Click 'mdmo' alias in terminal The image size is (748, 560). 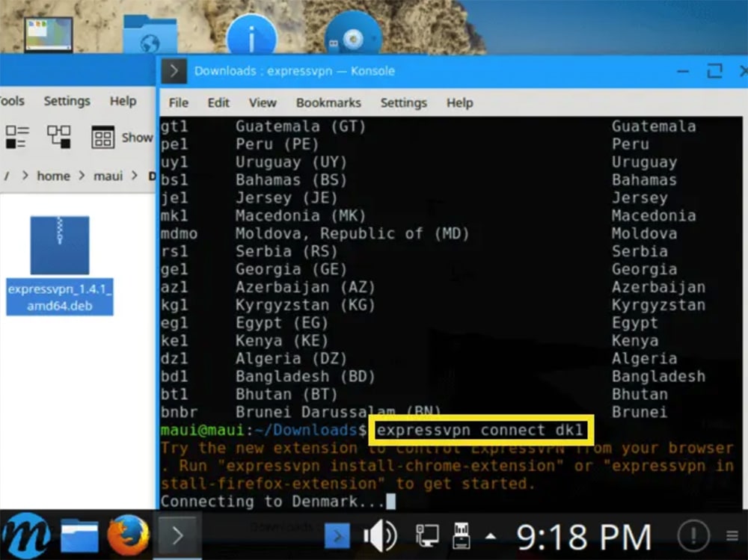coord(179,234)
